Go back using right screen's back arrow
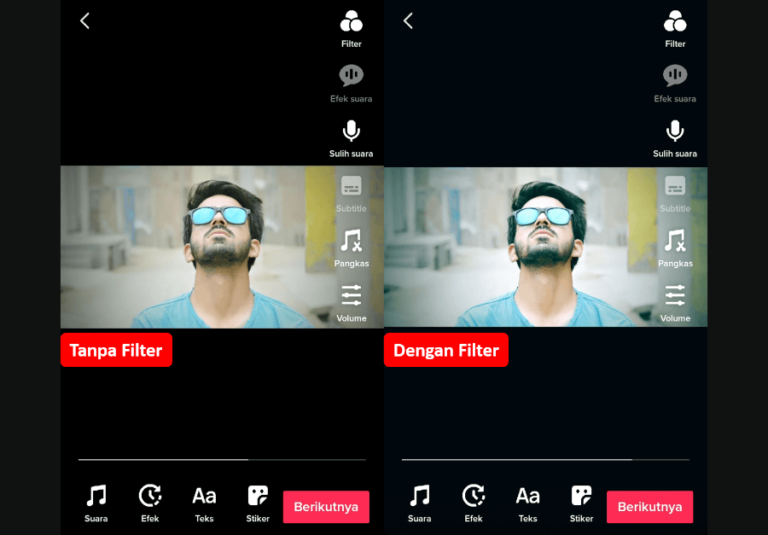 pos(408,21)
